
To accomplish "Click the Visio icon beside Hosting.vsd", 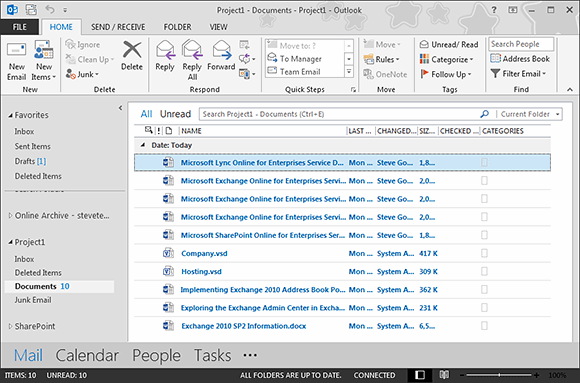I will click(168, 271).
